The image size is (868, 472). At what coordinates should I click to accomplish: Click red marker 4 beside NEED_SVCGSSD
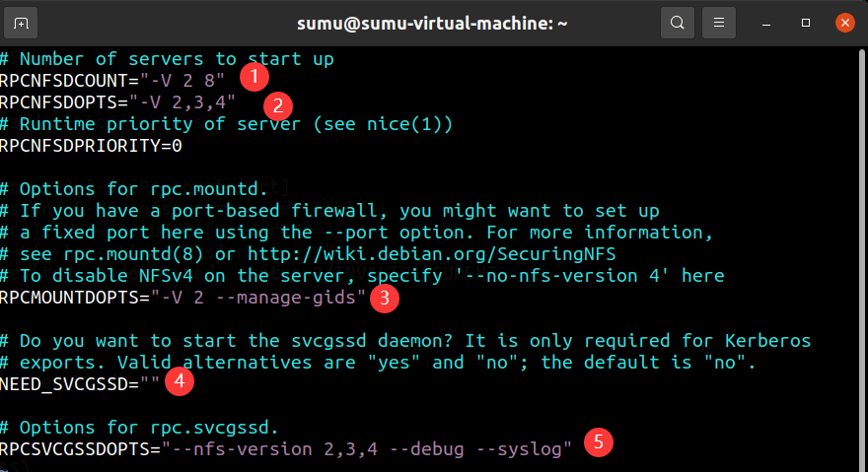tap(179, 381)
